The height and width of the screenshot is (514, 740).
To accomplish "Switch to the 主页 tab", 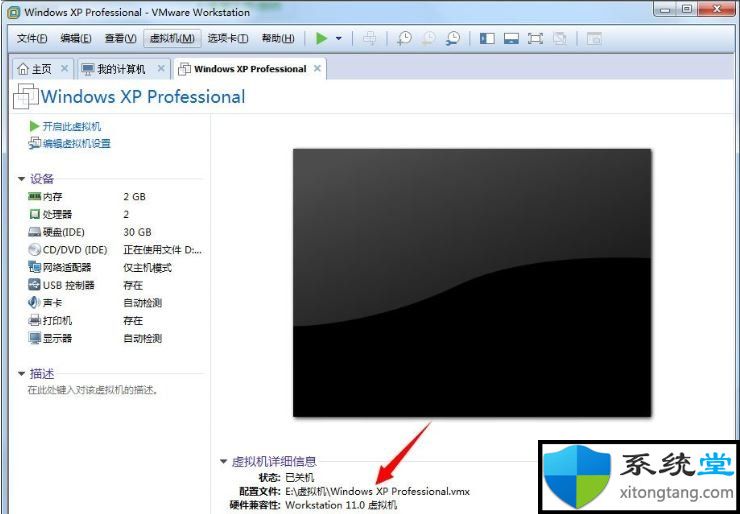I will [x=41, y=69].
